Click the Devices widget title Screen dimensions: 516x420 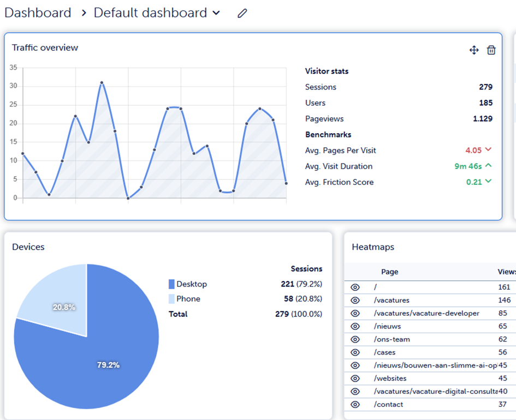(x=28, y=247)
